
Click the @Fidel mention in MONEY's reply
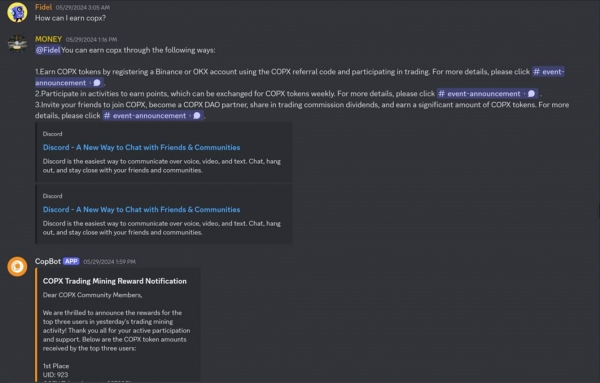tap(48, 50)
